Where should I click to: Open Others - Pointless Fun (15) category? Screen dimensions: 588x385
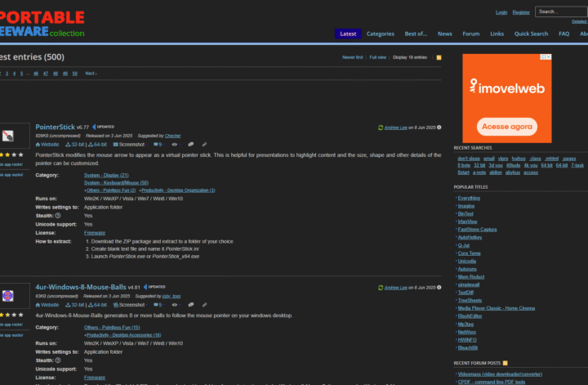tap(112, 327)
